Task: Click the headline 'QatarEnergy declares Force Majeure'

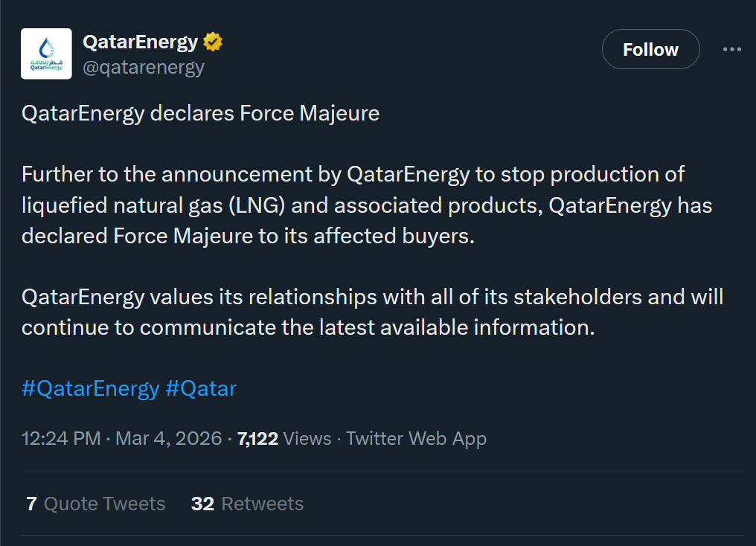Action: pyautogui.click(x=200, y=113)
